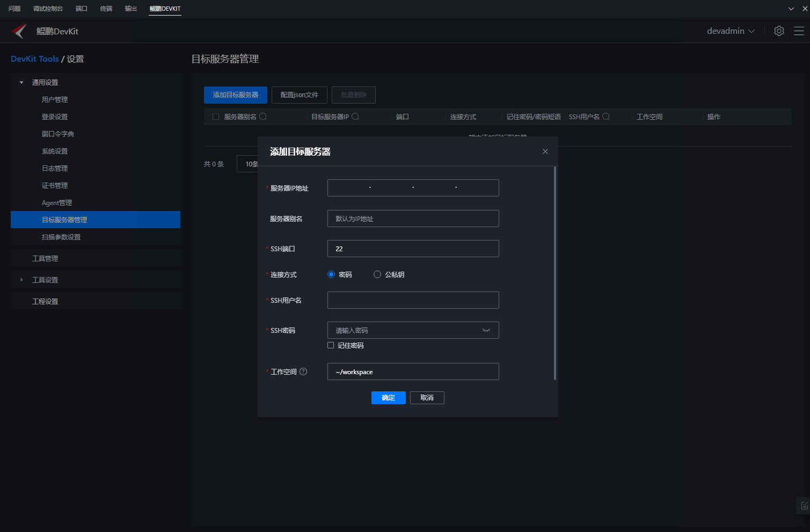Switch to the 端口 tab
810x532 pixels.
point(82,9)
